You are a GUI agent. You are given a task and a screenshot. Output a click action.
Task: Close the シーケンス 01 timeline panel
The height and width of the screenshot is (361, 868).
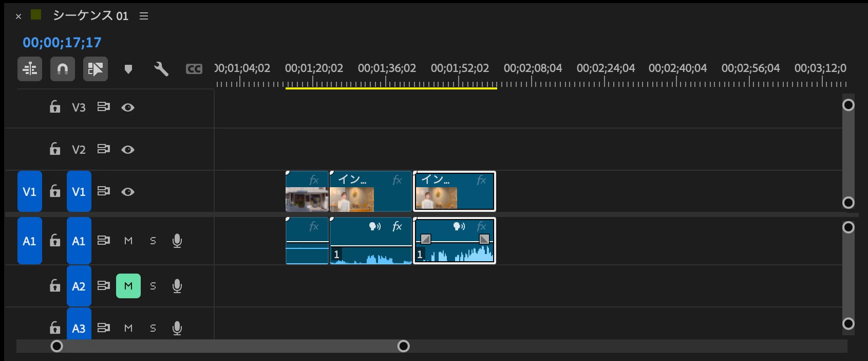[x=18, y=16]
